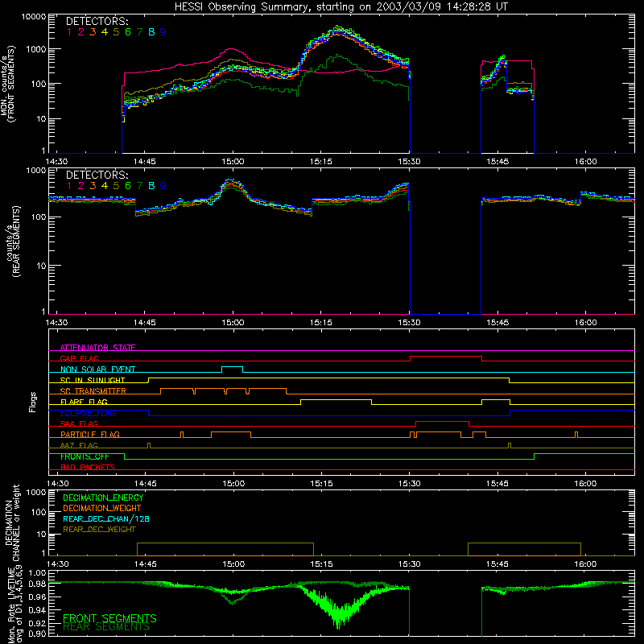Click the GAP_FLAG label
Viewport: 644px width, 644px height.
(x=79, y=358)
